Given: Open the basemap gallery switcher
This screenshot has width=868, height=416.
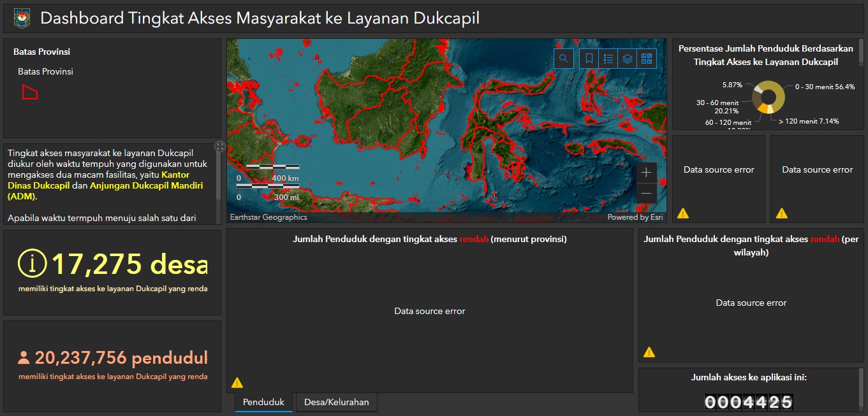Looking at the screenshot, I should coord(647,59).
